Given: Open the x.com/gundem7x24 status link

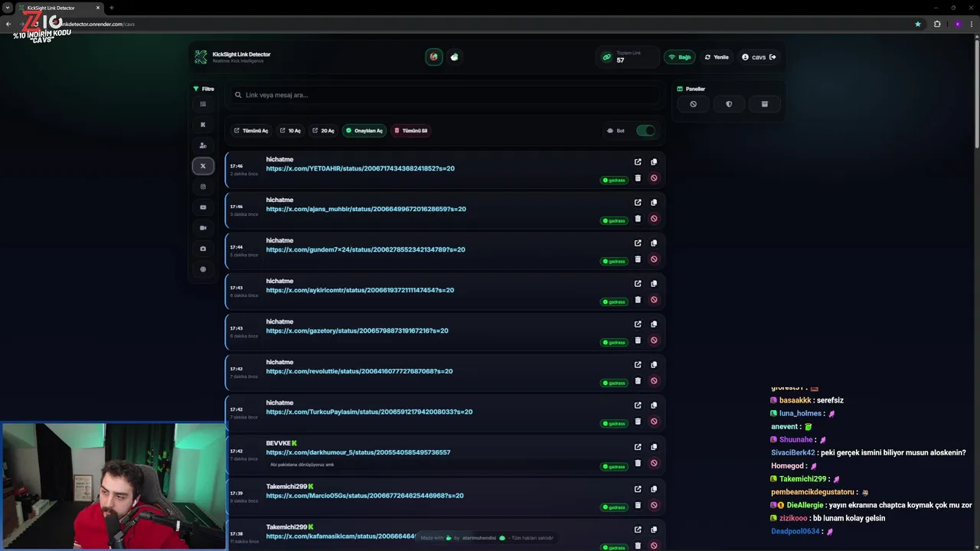Looking at the screenshot, I should click(366, 249).
